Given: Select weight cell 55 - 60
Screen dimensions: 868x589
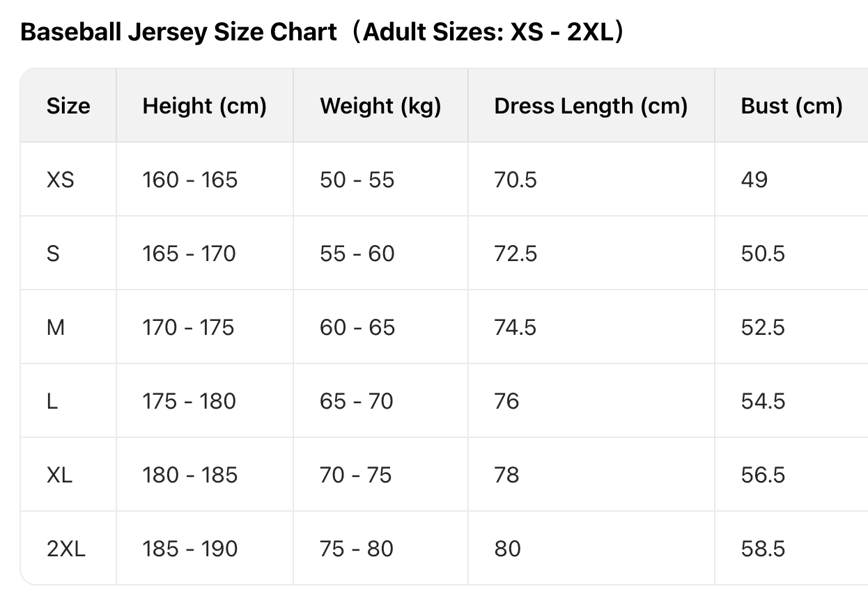Looking at the screenshot, I should click(357, 253).
